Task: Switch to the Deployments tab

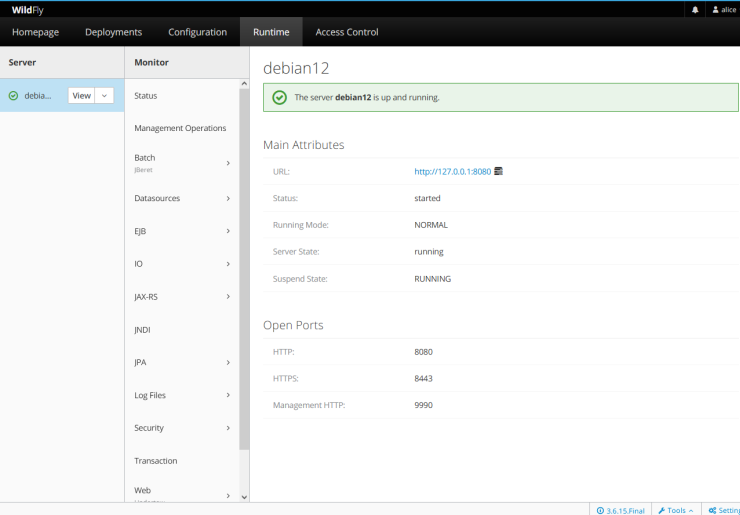Action: (113, 32)
